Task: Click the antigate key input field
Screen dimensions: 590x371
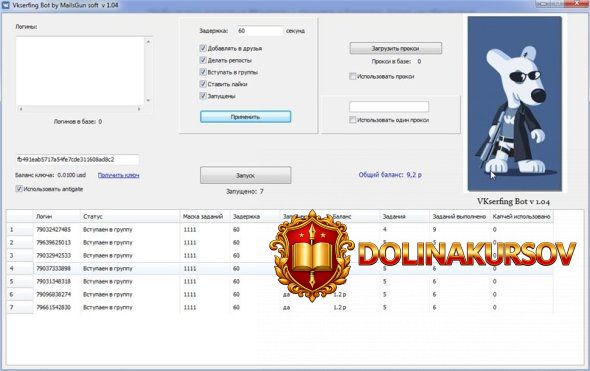Action: 78,160
